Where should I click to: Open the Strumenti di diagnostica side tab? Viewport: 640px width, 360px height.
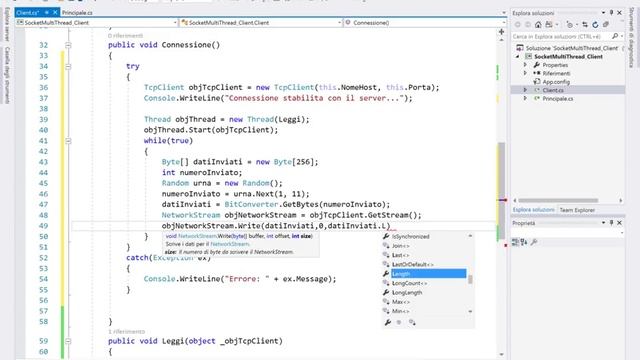(632, 37)
